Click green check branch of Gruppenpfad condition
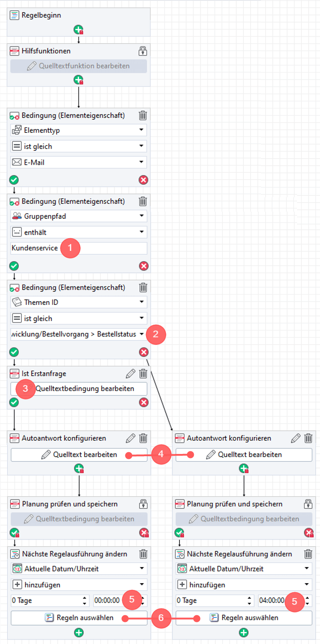Image resolution: width=320 pixels, height=644 pixels. click(14, 266)
